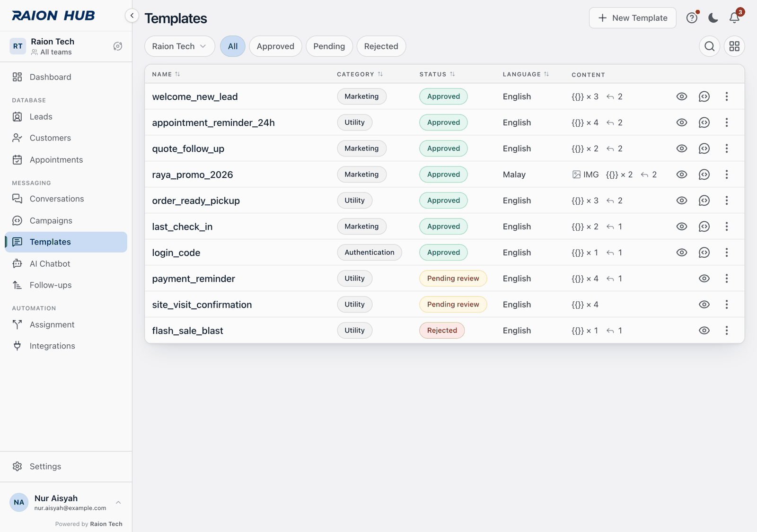
Task: Open the search templates icon
Action: pos(709,46)
